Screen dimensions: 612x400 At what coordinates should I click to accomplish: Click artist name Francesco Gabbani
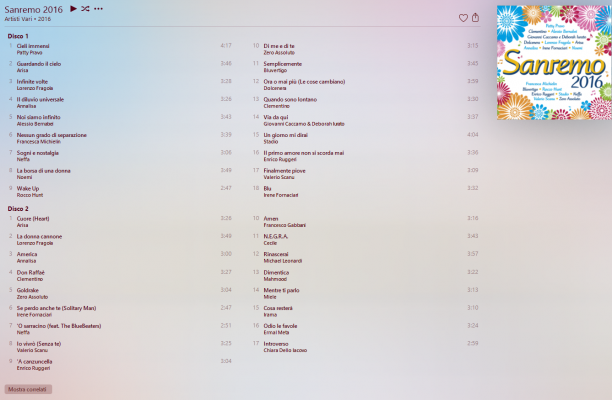285,225
